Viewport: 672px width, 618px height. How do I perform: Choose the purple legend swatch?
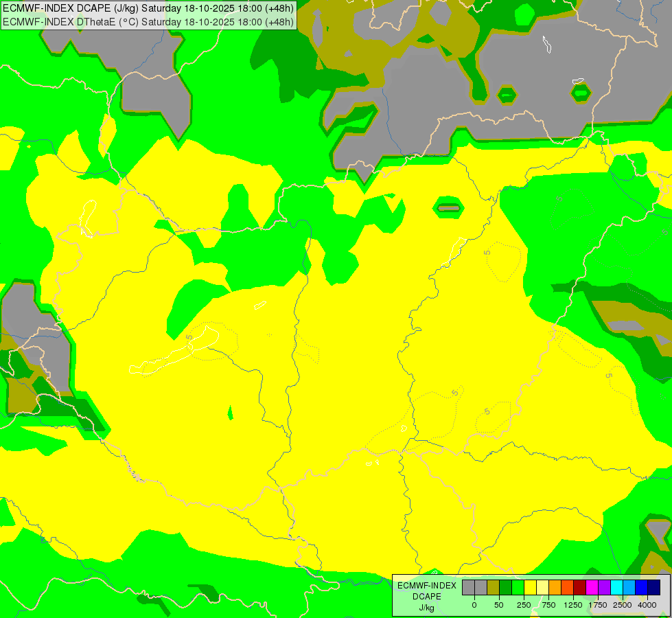coord(604,587)
